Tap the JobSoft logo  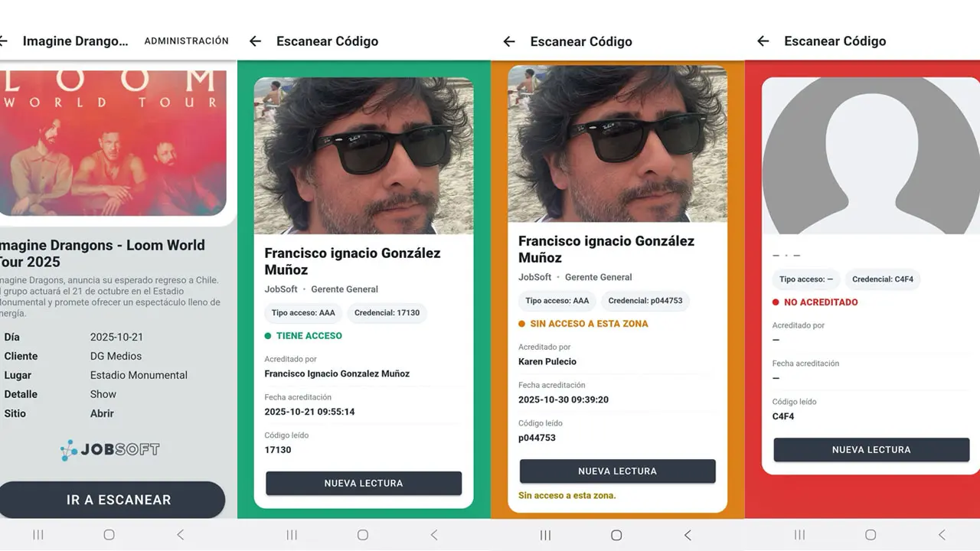110,450
